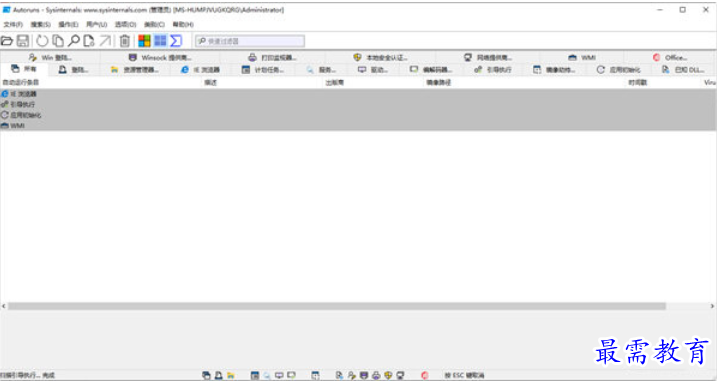Viewport: 717px width, 383px height.
Task: Open the 帮助(H) menu
Action: 183,24
